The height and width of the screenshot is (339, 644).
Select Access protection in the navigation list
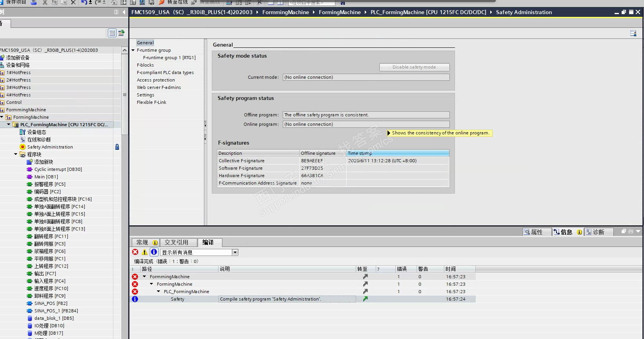[156, 80]
